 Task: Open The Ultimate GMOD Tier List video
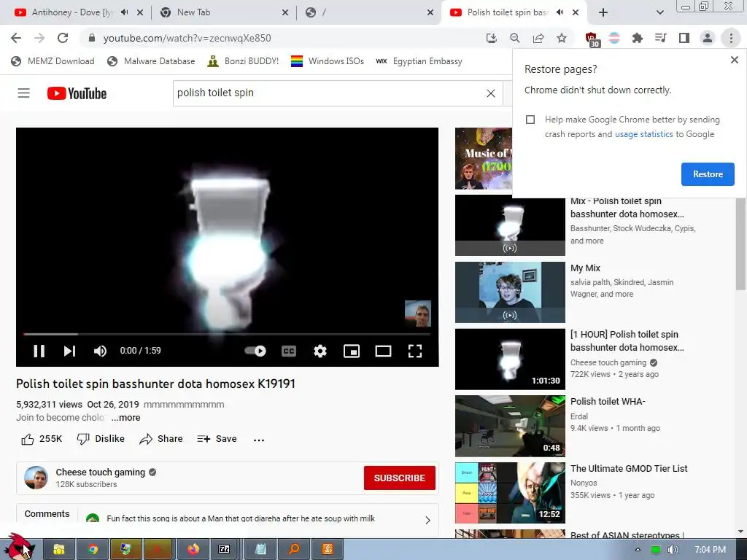[510, 493]
